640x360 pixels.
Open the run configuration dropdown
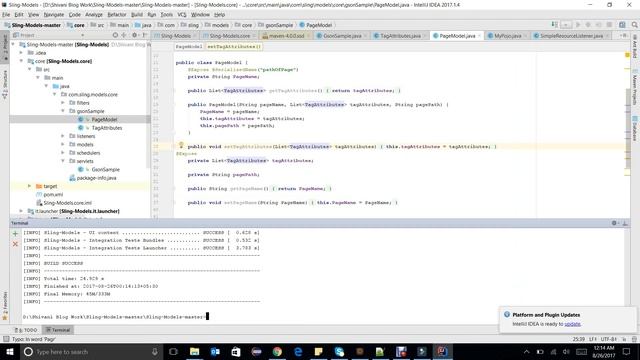tap(566, 25)
